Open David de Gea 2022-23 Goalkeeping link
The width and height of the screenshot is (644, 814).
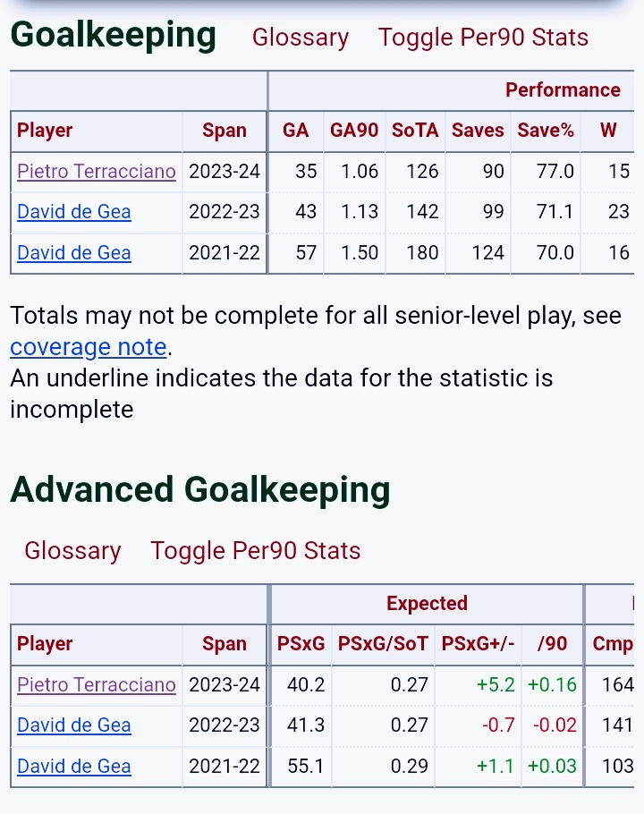coord(74,212)
